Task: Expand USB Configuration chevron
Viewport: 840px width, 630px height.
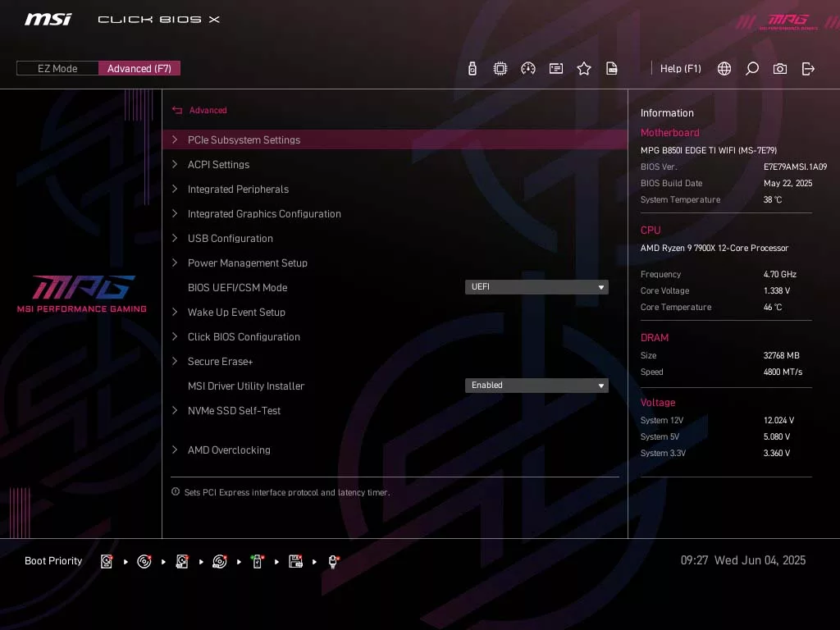Action: (x=175, y=239)
